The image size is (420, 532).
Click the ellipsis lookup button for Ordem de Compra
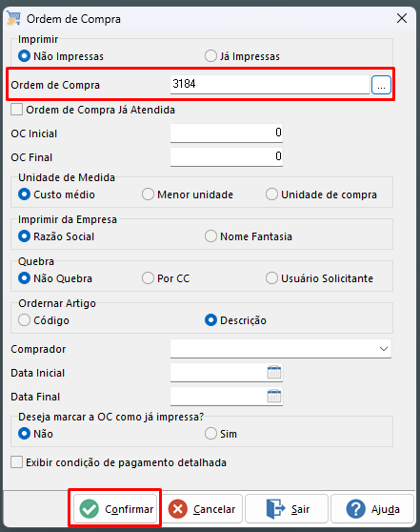pyautogui.click(x=381, y=85)
